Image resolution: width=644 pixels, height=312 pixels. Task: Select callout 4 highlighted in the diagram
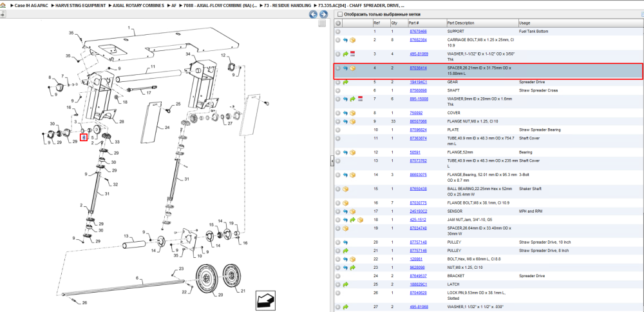pos(84,137)
